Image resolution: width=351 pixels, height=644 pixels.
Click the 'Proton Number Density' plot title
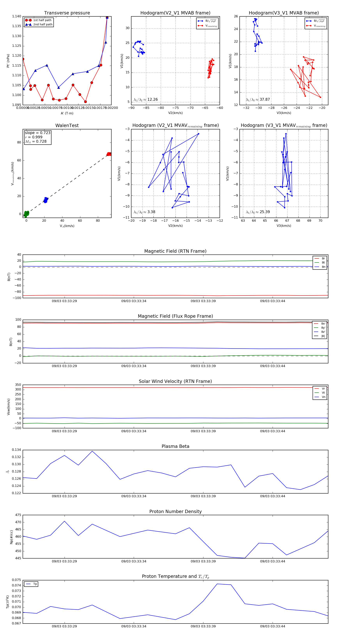coord(175,511)
